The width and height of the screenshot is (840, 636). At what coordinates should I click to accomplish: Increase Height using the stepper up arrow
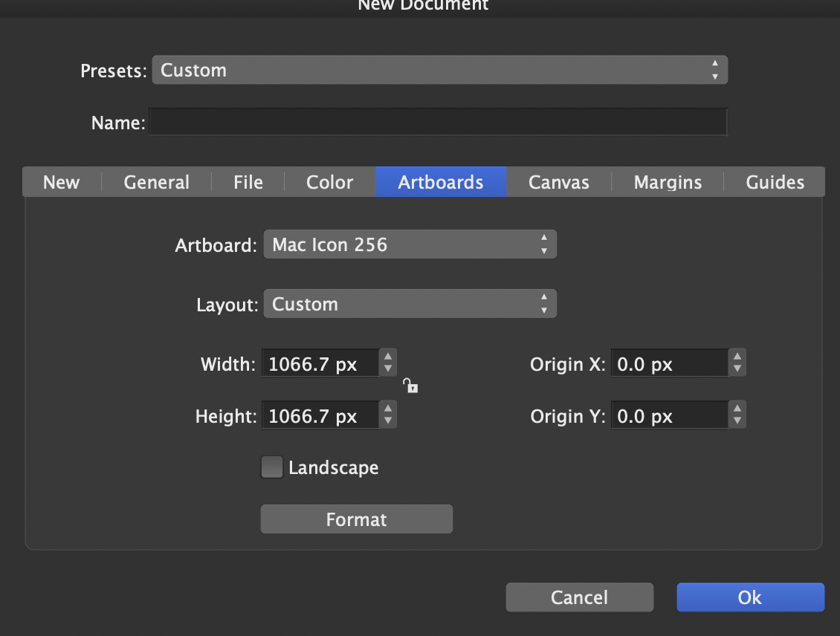tap(388, 409)
